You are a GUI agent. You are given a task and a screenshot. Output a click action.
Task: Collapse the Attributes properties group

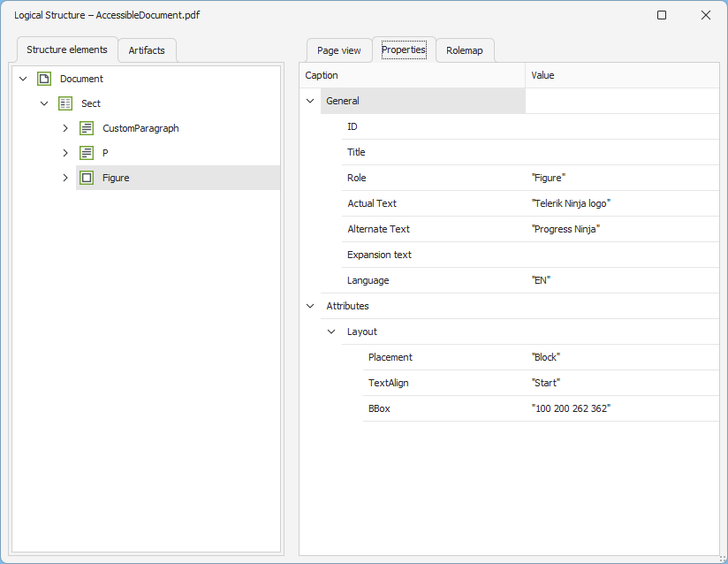[x=310, y=306]
